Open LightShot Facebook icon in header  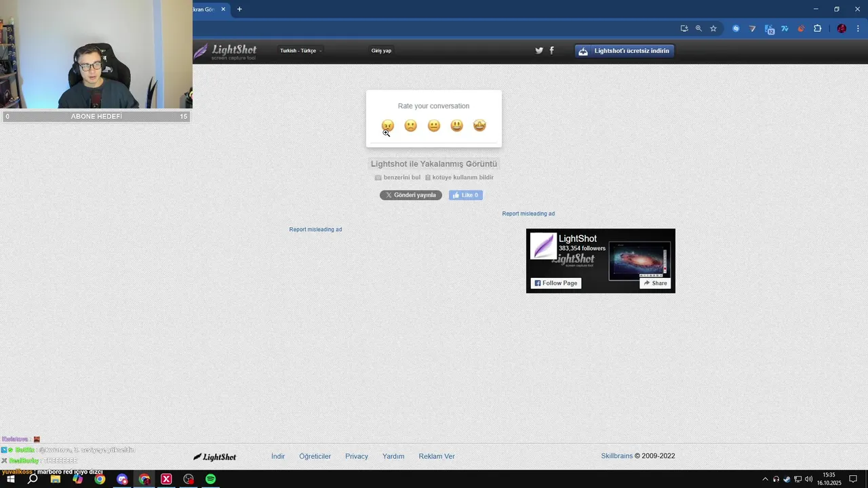[551, 50]
